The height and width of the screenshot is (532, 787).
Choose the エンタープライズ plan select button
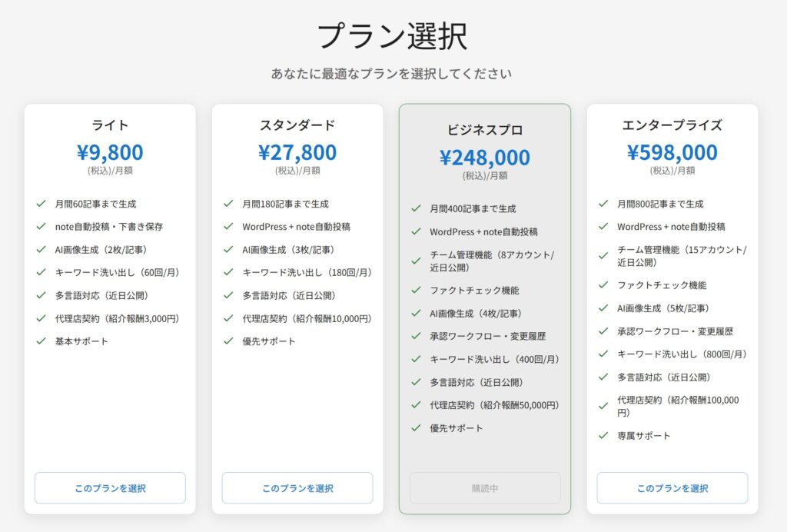(672, 488)
